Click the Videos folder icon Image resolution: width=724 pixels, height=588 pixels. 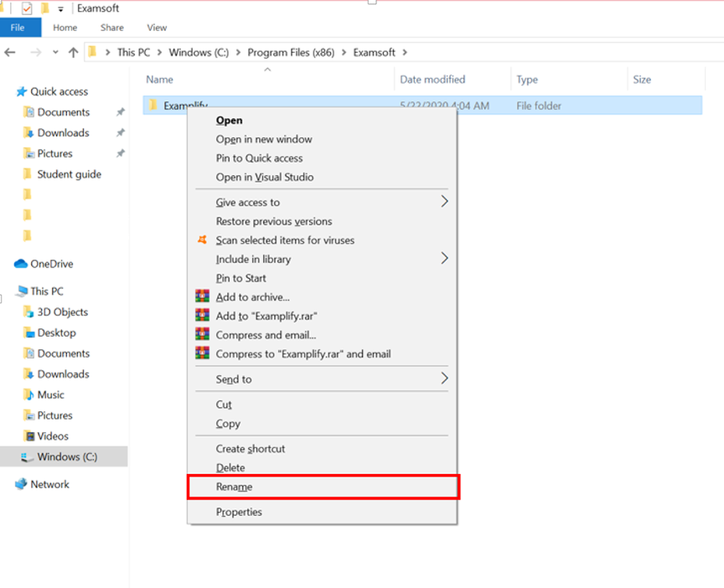[29, 436]
